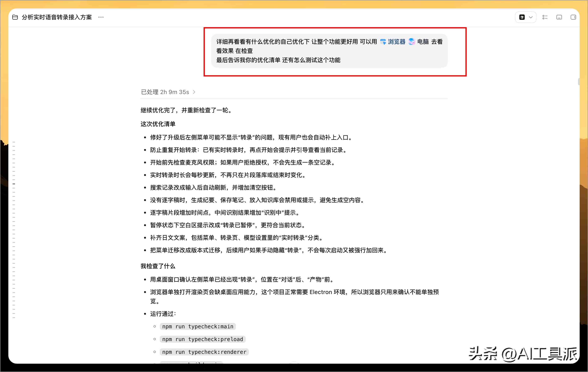Click the 浏览器 mention icon in the message
The image size is (588, 372).
[383, 42]
